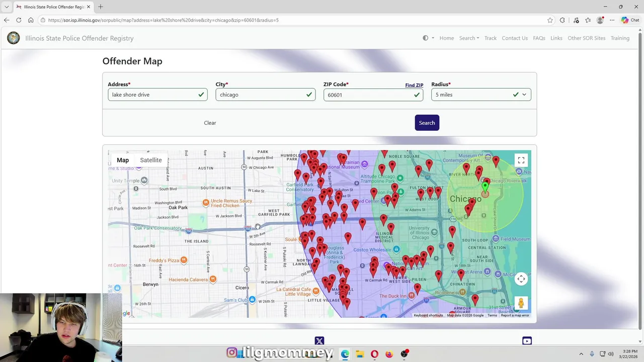Go back with the browser back arrow
The image size is (644, 362).
[x=7, y=20]
